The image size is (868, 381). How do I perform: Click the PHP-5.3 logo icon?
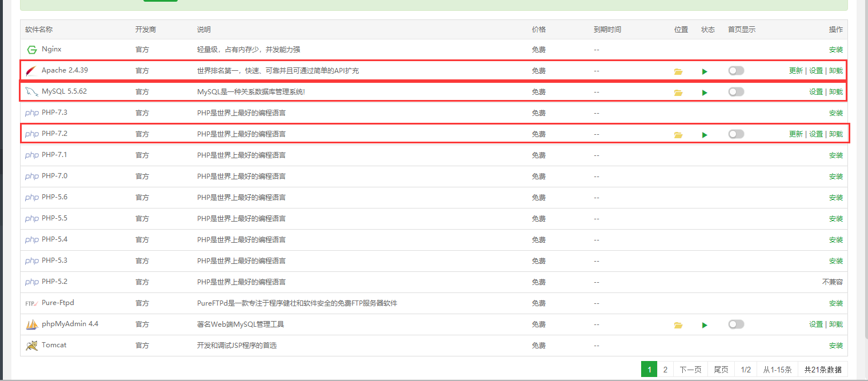point(32,261)
